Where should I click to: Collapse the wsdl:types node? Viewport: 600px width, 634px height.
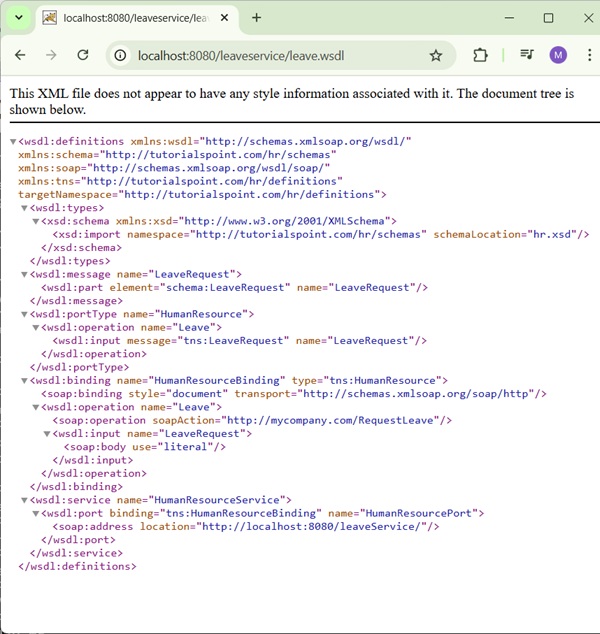tap(24, 208)
